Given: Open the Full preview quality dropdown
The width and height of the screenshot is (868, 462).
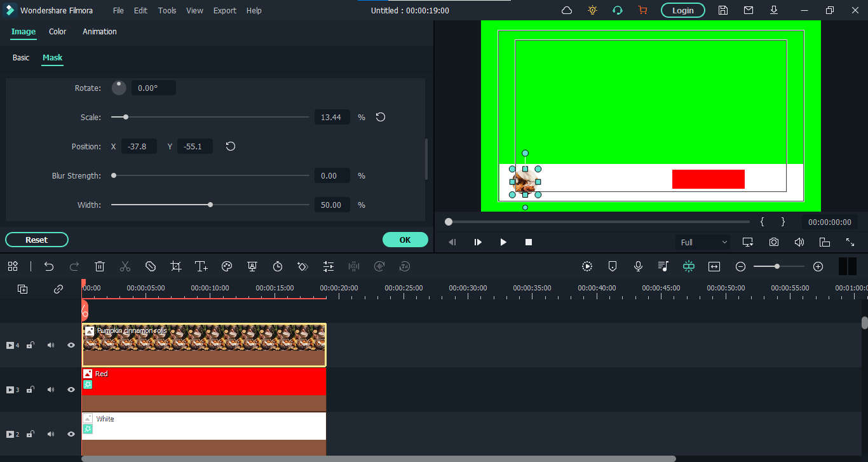Looking at the screenshot, I should coord(703,242).
